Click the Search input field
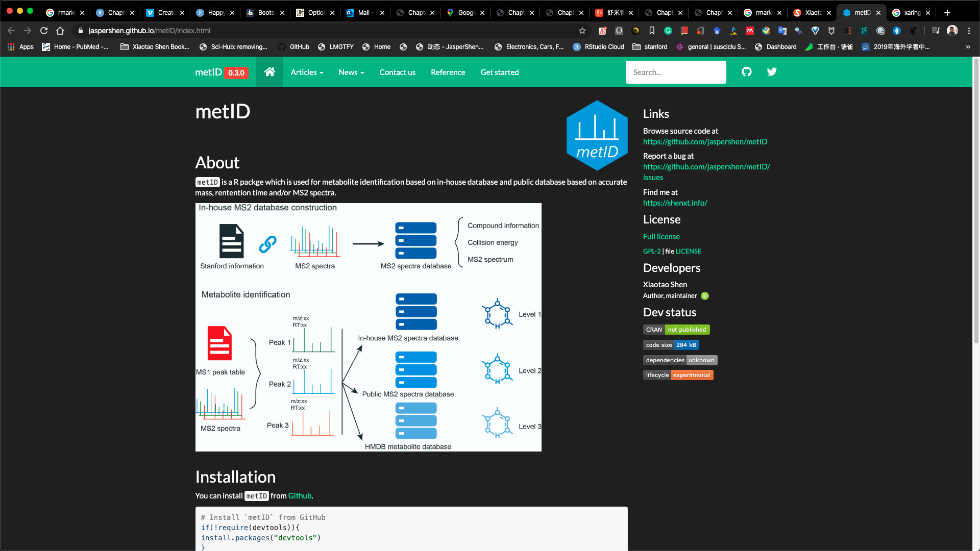This screenshot has height=551, width=980. (675, 72)
